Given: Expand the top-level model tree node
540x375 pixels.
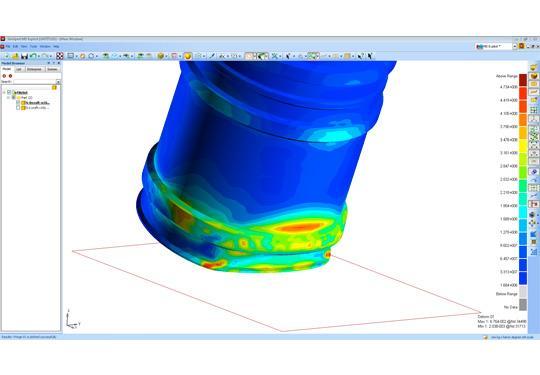Looking at the screenshot, I should pos(4,92).
